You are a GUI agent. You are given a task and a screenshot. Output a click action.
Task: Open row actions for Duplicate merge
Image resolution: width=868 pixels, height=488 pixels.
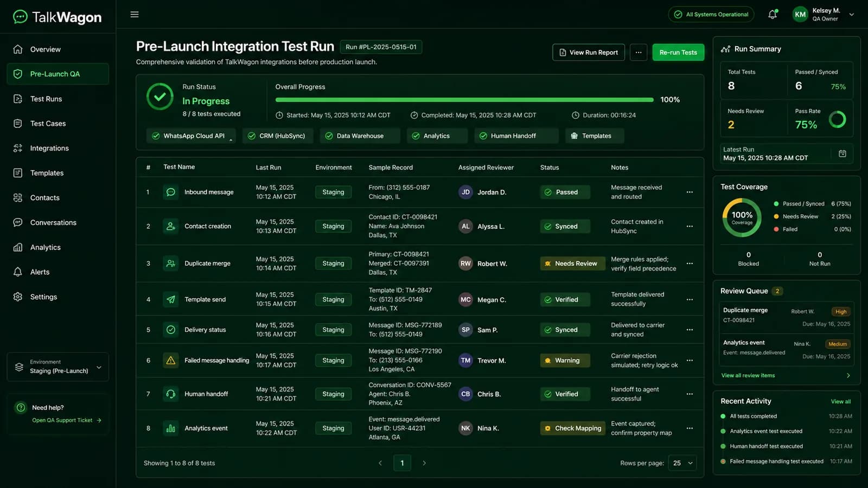tap(690, 264)
